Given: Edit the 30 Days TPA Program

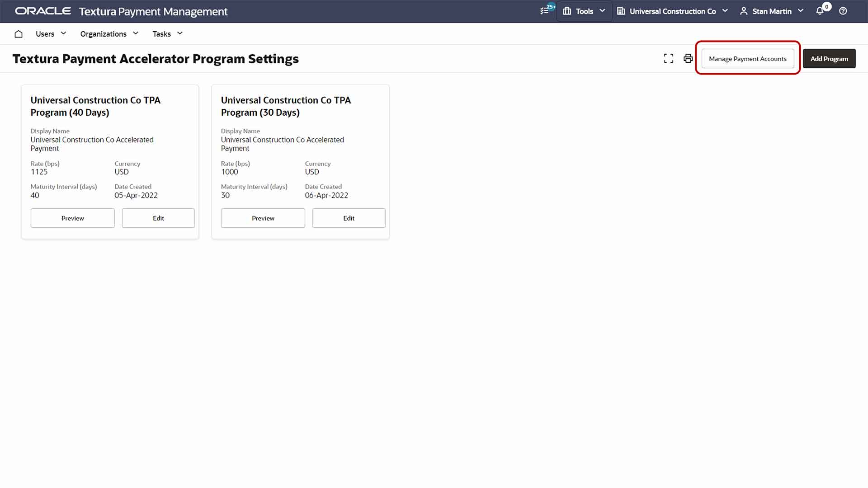Looking at the screenshot, I should coord(349,218).
